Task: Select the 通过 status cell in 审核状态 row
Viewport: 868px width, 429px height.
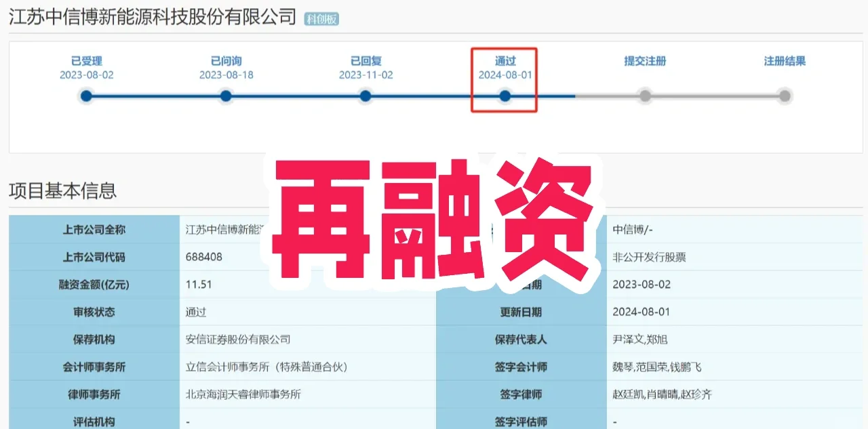Action: (197, 312)
